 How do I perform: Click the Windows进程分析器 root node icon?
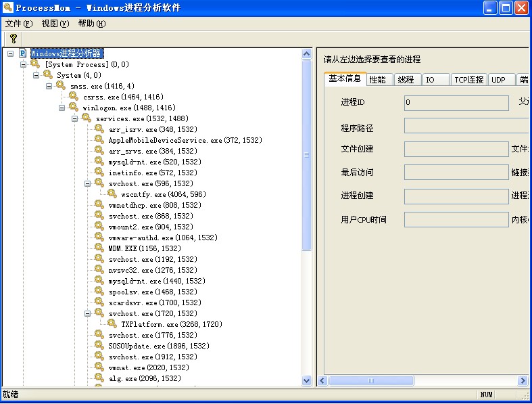click(23, 53)
